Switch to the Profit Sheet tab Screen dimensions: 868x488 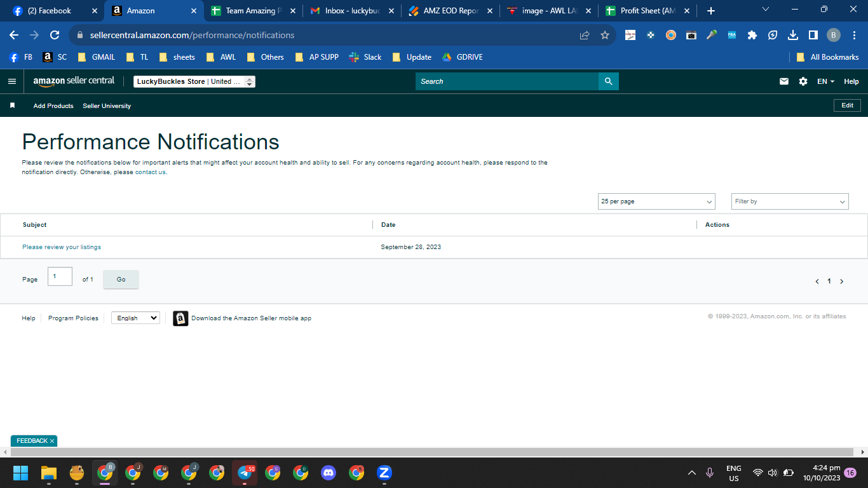(x=648, y=11)
